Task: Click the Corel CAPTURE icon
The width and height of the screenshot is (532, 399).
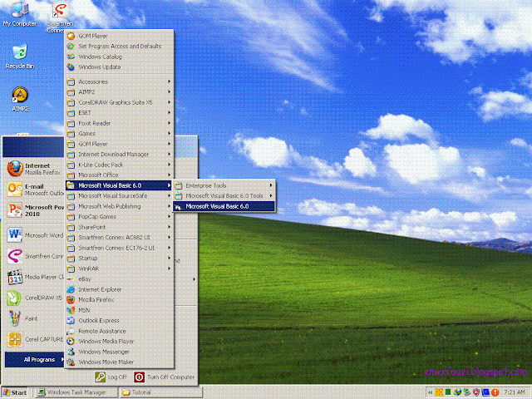Action: pyautogui.click(x=15, y=339)
